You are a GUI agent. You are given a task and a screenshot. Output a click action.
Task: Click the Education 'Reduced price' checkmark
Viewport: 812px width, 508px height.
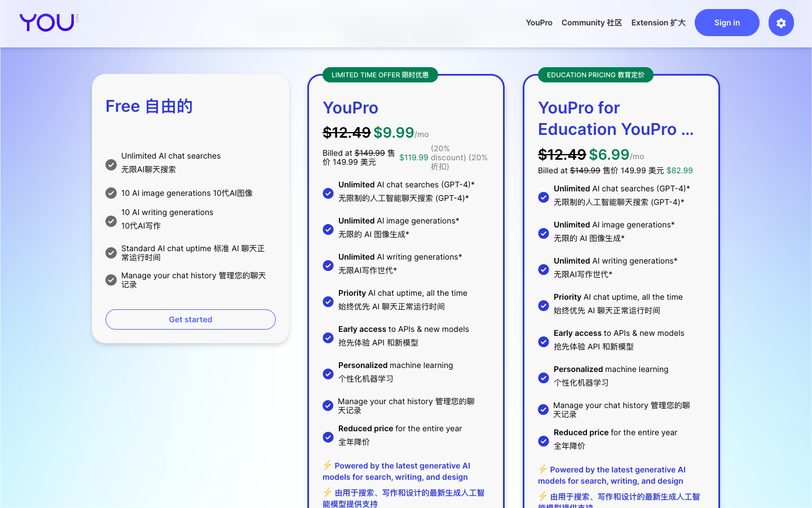click(544, 441)
